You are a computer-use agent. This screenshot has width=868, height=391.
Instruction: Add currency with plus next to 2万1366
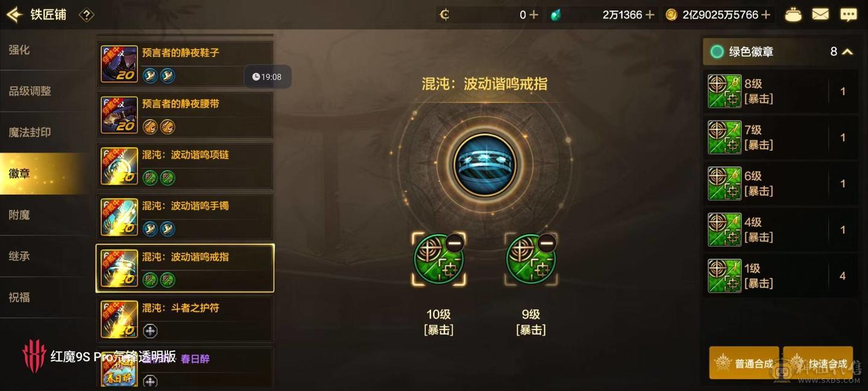[x=650, y=14]
